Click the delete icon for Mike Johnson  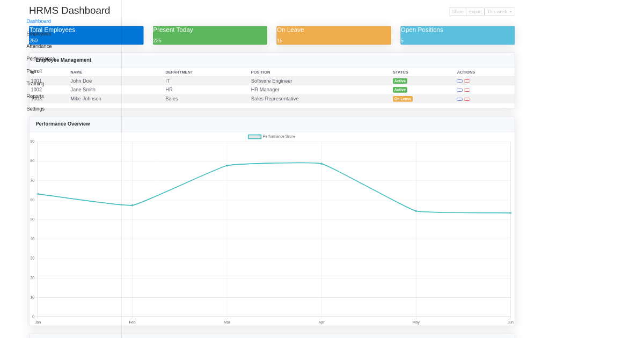pos(467,99)
